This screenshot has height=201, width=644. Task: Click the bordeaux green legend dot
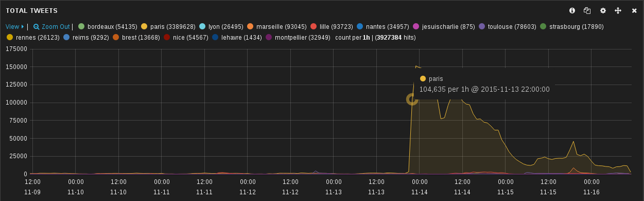coord(82,26)
